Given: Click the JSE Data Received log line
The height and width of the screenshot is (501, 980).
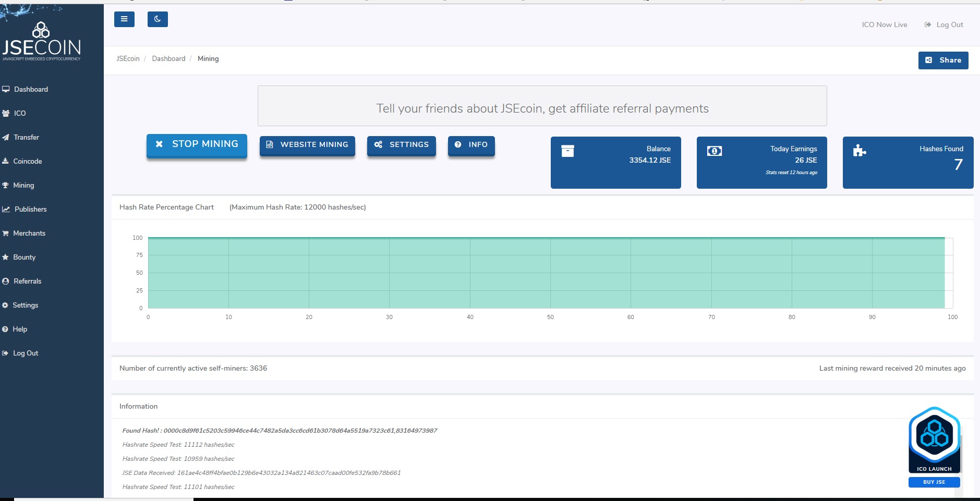Looking at the screenshot, I should click(261, 473).
